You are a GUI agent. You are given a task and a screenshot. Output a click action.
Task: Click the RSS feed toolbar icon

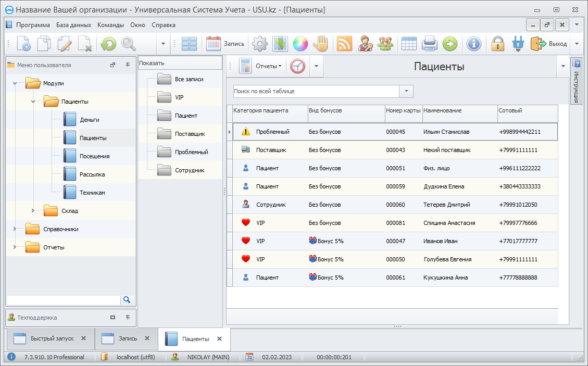(x=345, y=44)
